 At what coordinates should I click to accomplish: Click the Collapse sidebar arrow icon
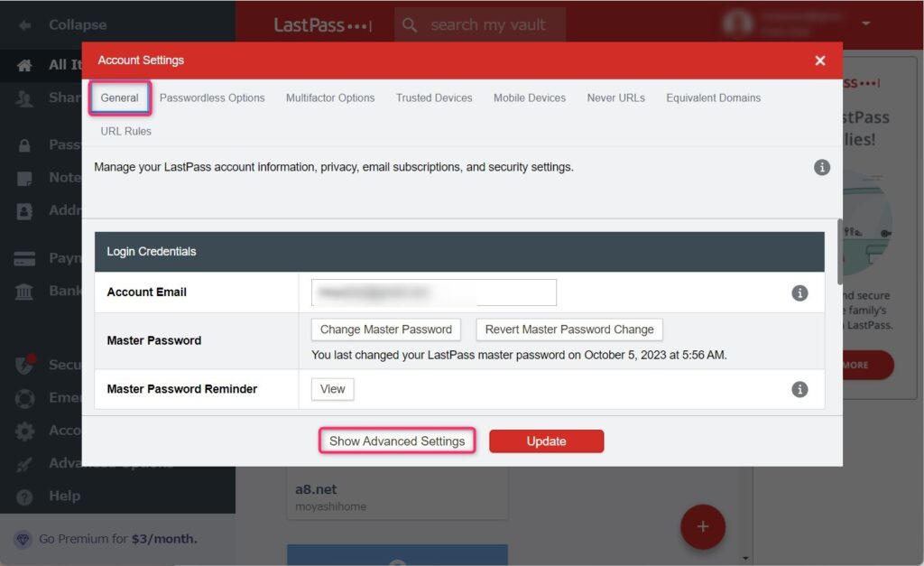pyautogui.click(x=25, y=25)
